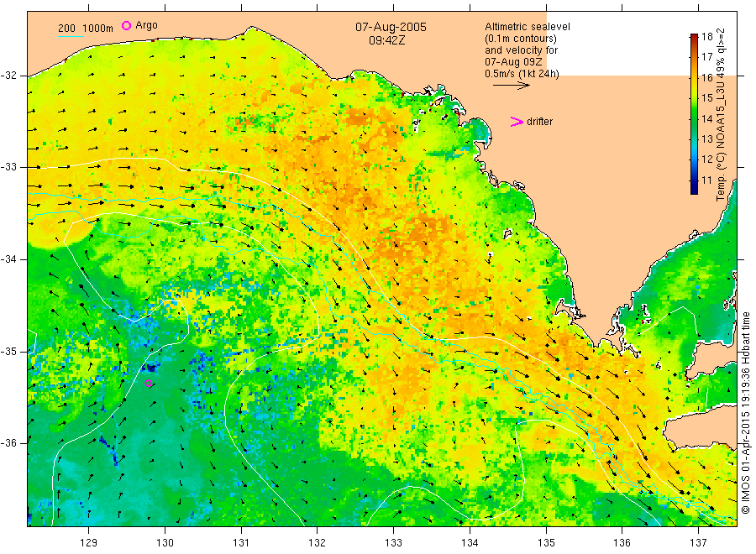Click the color bar value 14
Screen dimensions: 756x554
706,119
